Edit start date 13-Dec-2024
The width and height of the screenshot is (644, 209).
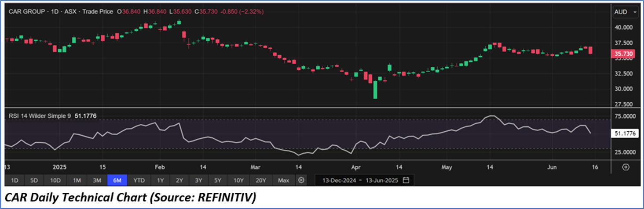tap(338, 180)
